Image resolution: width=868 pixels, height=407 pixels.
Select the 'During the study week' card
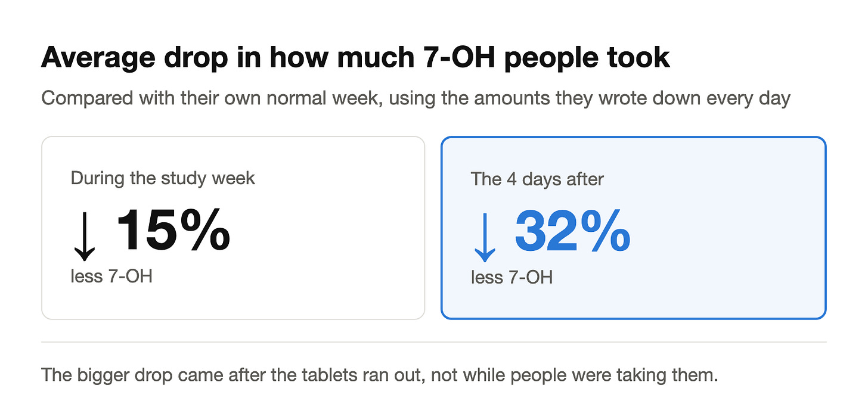[233, 228]
